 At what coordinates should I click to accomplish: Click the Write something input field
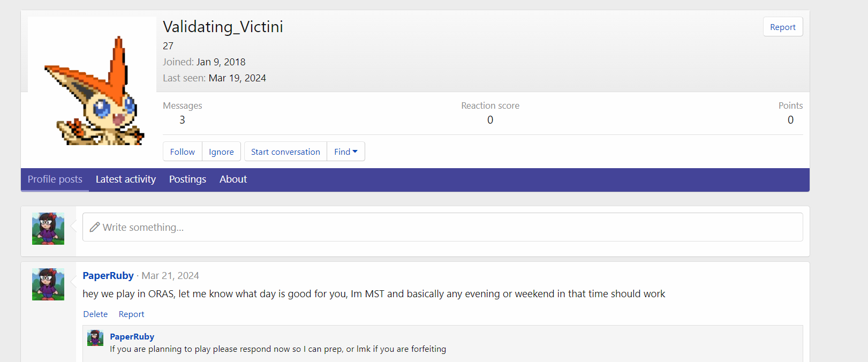coord(442,227)
